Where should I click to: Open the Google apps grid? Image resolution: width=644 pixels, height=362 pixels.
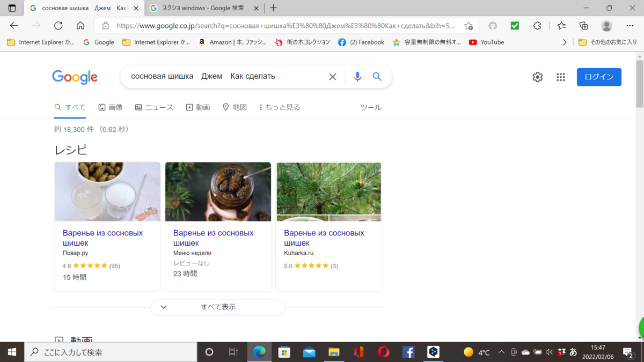click(561, 77)
